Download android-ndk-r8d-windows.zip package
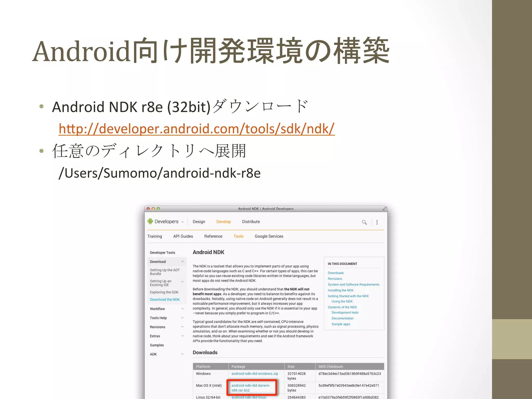The image size is (532, 399). [x=255, y=374]
